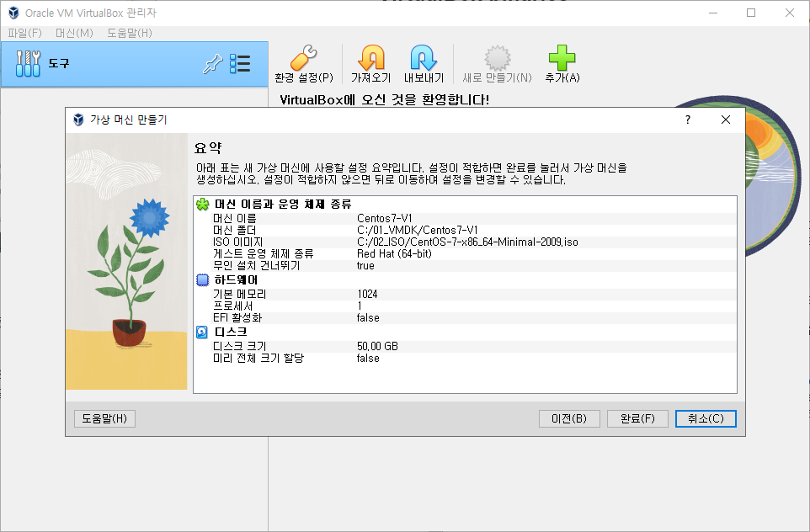Close the Create Virtual Machine dialog
This screenshot has width=810, height=532.
(726, 120)
